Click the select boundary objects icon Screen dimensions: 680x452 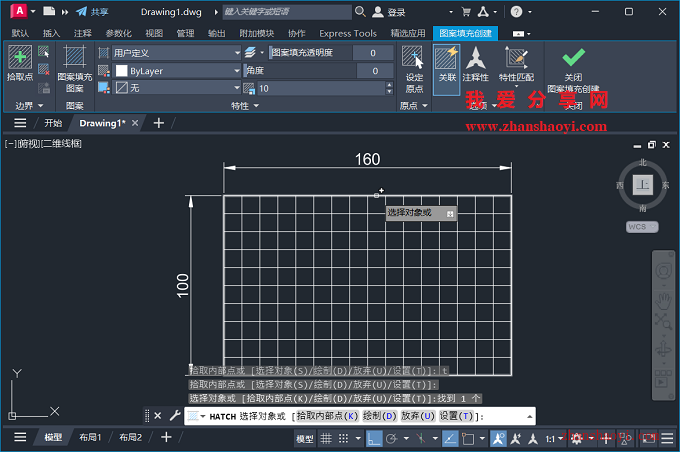coord(43,52)
